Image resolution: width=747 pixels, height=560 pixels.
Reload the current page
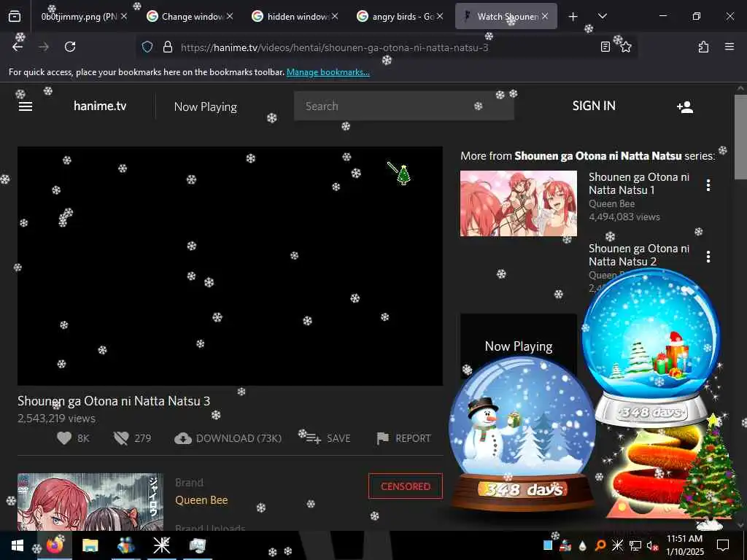point(70,47)
